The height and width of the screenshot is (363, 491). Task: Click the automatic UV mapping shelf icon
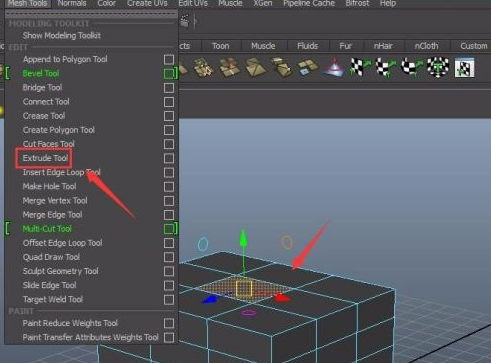(438, 67)
